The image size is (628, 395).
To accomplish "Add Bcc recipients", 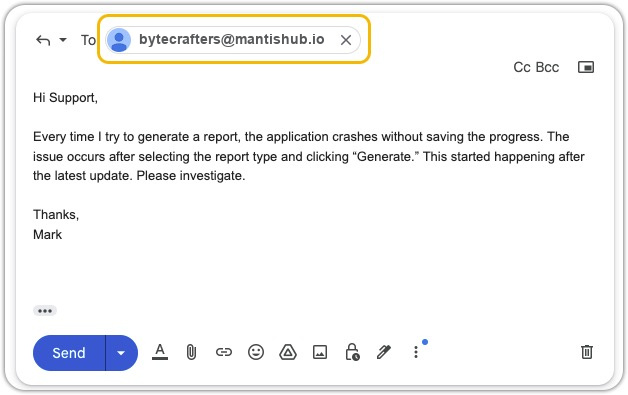I will (x=547, y=67).
